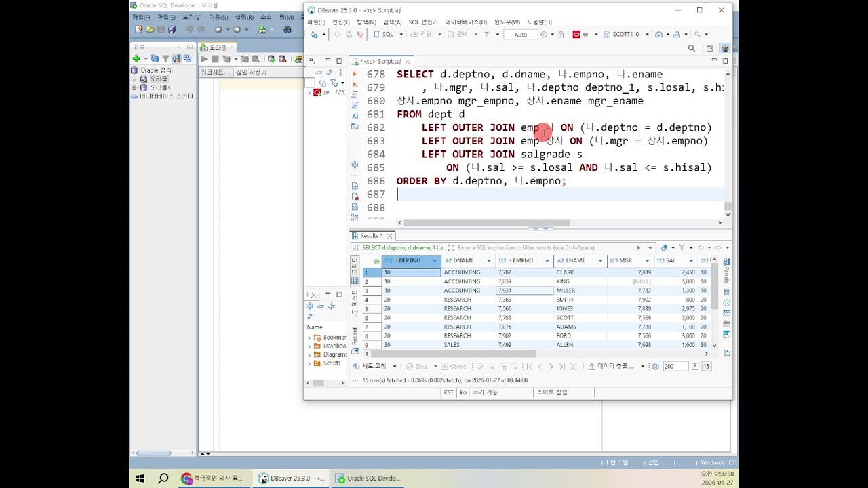Open 도움말(H) menu in DBeaver
This screenshot has width=868, height=488.
pos(539,22)
